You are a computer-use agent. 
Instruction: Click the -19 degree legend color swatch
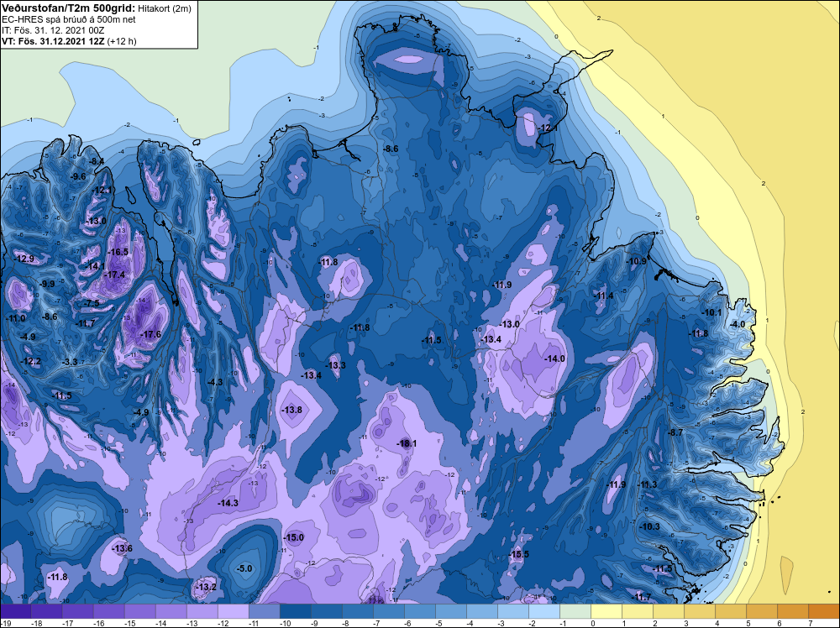click(x=15, y=611)
